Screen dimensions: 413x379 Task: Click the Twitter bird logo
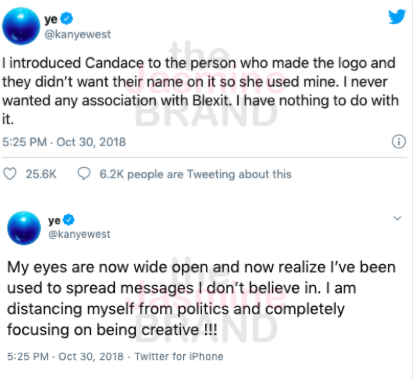click(x=397, y=17)
